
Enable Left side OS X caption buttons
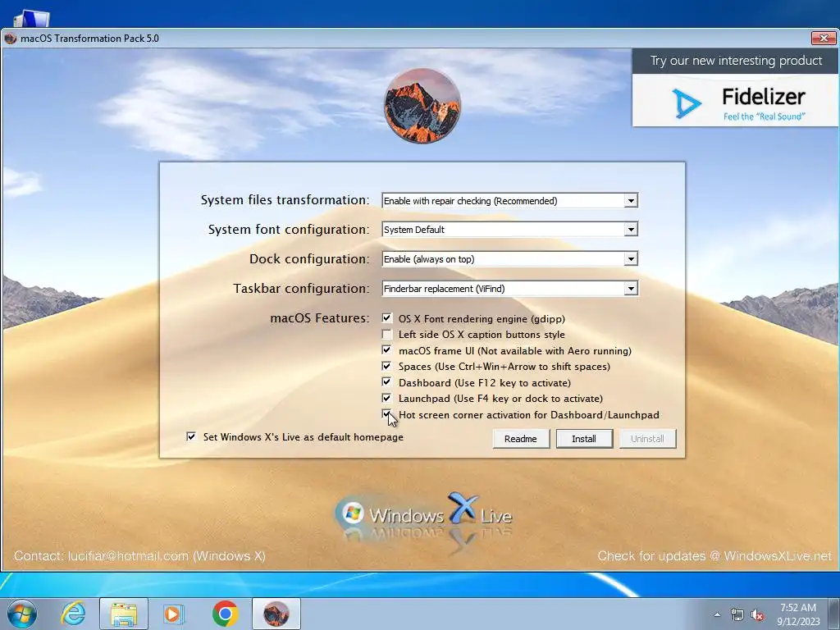tap(387, 335)
